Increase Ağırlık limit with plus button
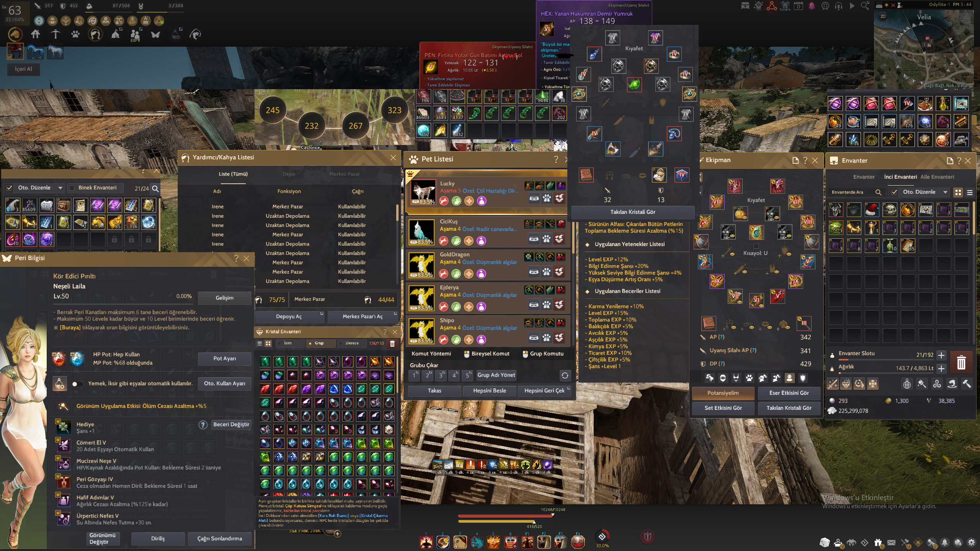 pos(941,368)
